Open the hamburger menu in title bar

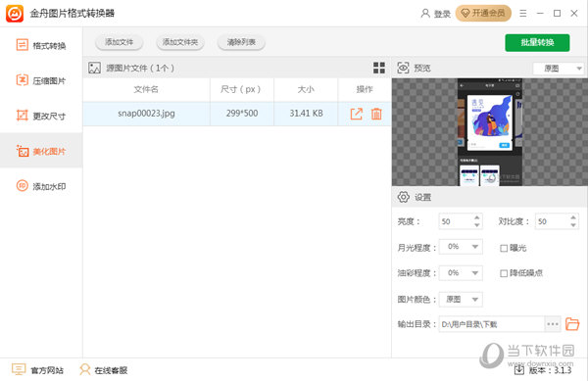pyautogui.click(x=523, y=14)
